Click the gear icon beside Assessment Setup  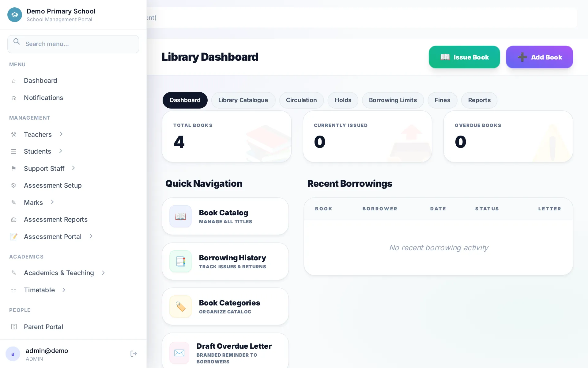pyautogui.click(x=14, y=186)
